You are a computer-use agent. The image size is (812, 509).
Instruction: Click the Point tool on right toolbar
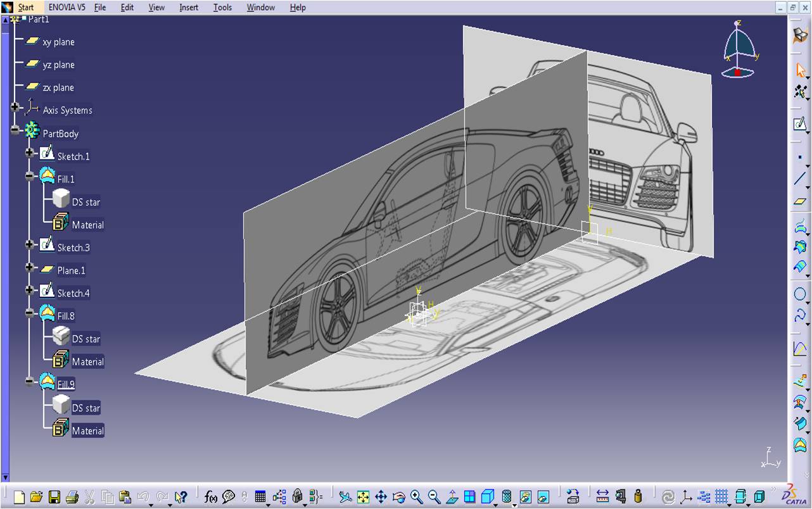tap(800, 157)
